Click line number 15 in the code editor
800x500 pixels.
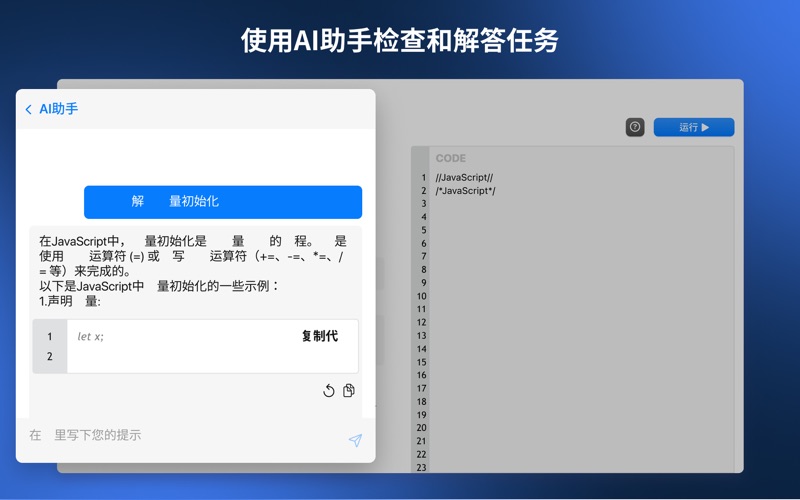click(421, 362)
